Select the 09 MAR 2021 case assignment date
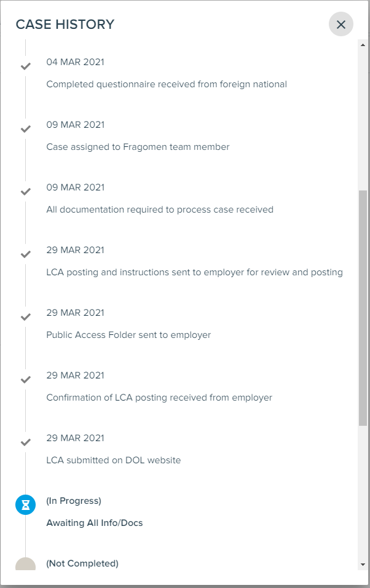 (x=75, y=124)
